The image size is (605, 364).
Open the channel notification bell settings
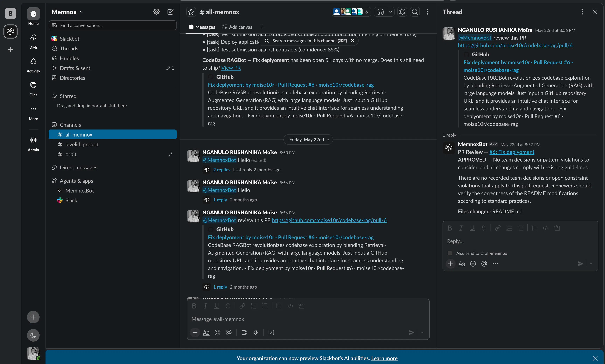coord(402,12)
